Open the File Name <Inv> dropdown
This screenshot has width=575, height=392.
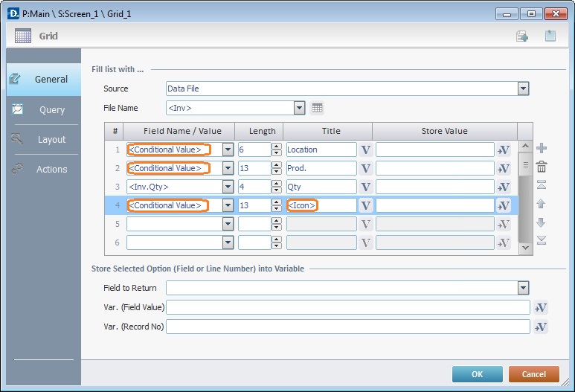coord(300,108)
